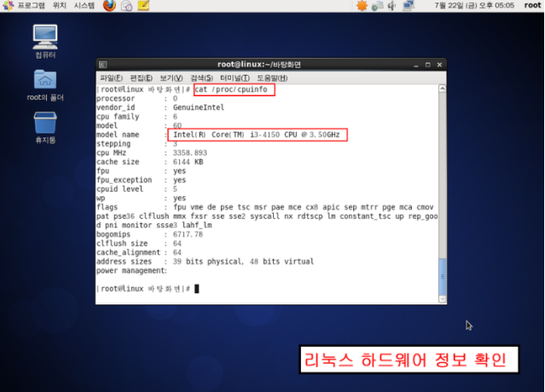Open the terminal 검색(S) menu
545x392 pixels.
(x=201, y=78)
